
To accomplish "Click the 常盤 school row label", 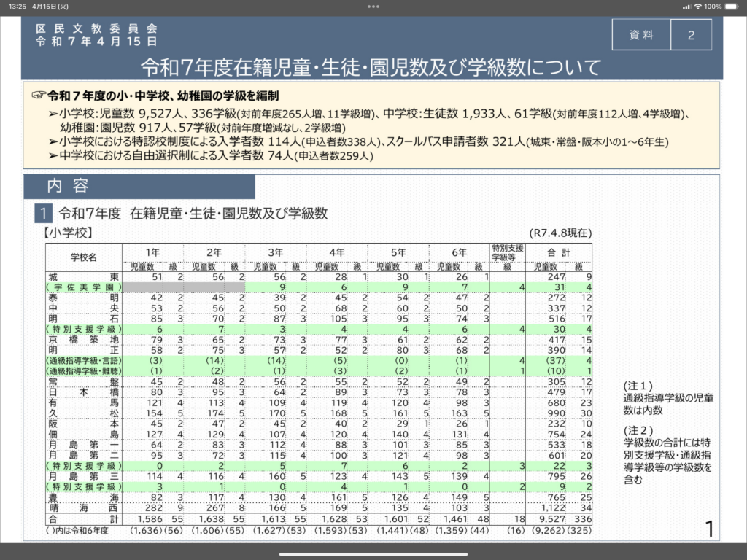I will (x=83, y=382).
